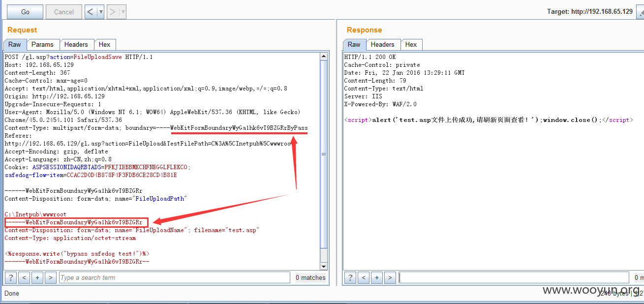Click the 0 matches request counter

(x=310, y=277)
